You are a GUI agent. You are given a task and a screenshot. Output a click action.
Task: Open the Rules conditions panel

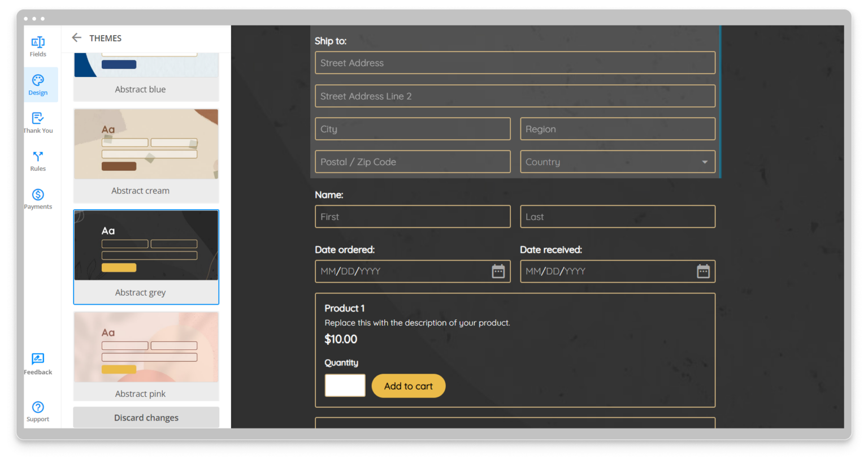point(38,161)
